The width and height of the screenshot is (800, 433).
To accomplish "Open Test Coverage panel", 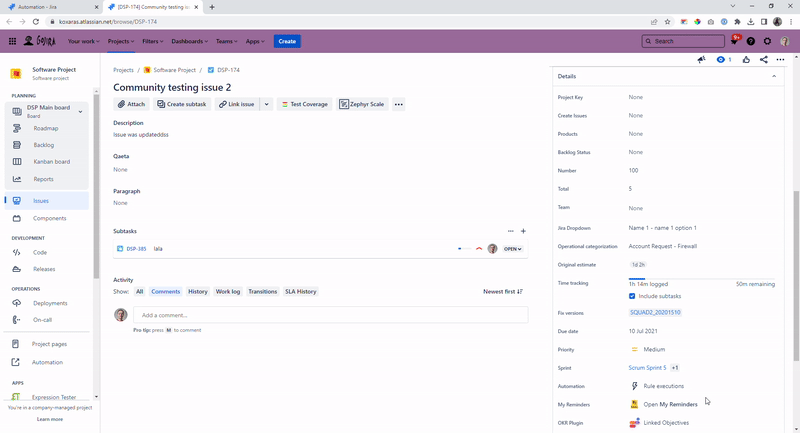I will coord(305,104).
